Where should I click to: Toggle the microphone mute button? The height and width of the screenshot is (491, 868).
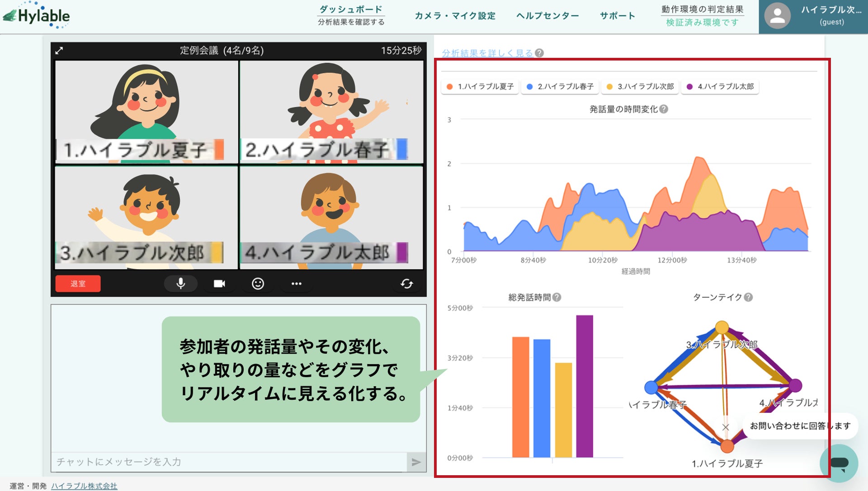(180, 284)
